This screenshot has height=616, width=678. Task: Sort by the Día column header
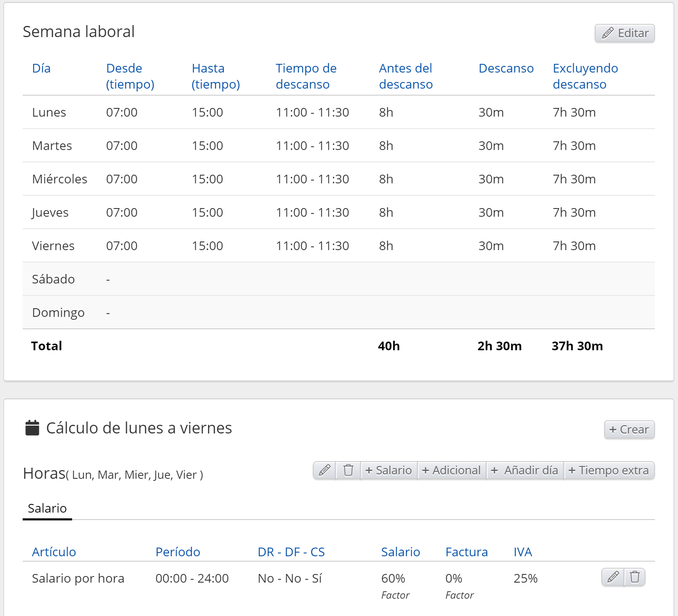pyautogui.click(x=41, y=68)
